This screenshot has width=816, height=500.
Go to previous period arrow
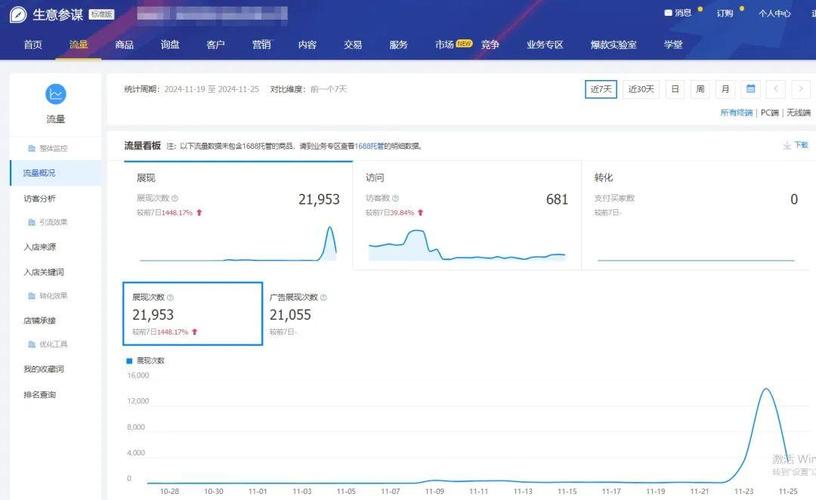tap(775, 89)
